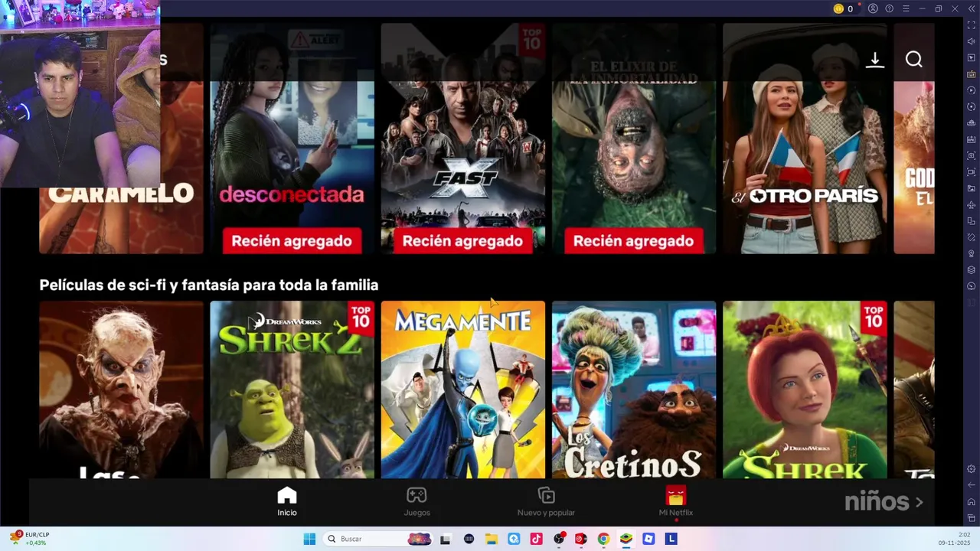Switch to Nuevo y popular tab
980x551 pixels.
coord(546,501)
